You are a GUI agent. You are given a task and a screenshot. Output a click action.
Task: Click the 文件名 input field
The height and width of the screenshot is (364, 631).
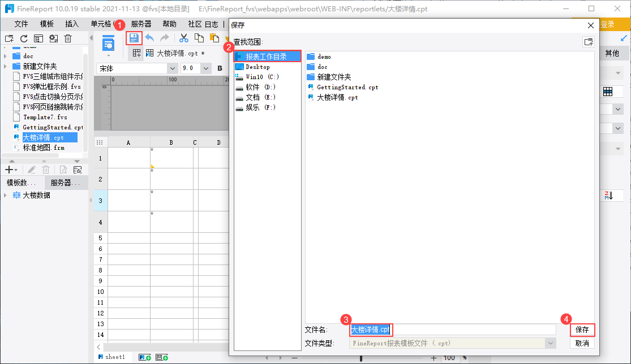point(453,330)
